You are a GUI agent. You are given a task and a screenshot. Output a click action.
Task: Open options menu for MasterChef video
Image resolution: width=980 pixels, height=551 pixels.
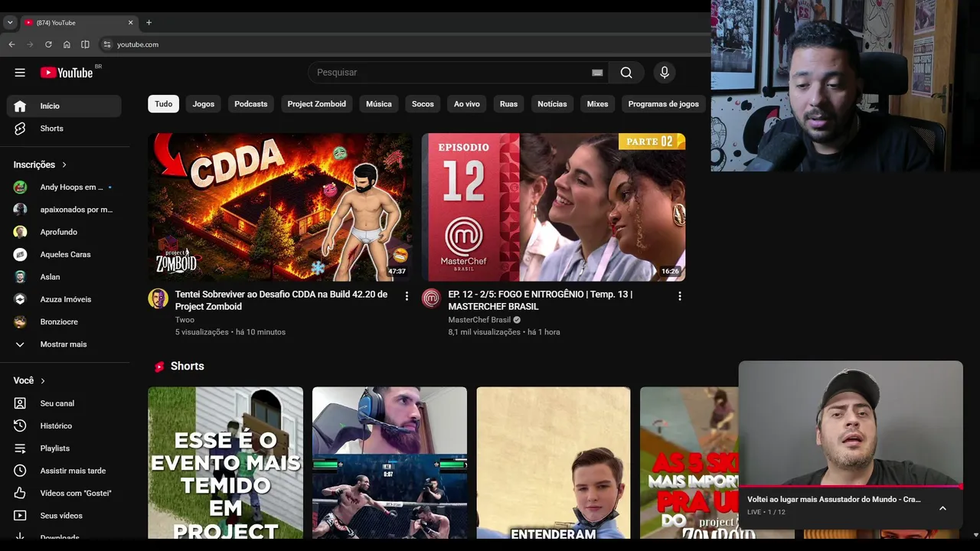(679, 296)
